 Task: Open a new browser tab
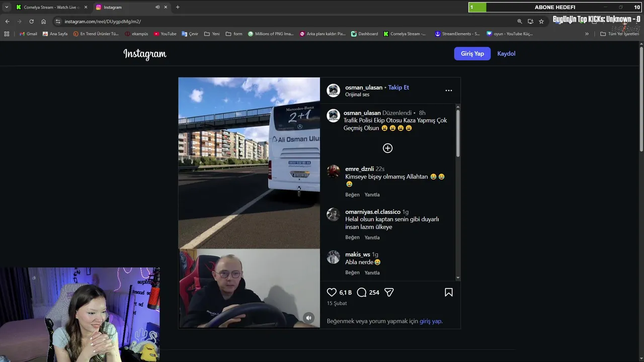pyautogui.click(x=178, y=7)
